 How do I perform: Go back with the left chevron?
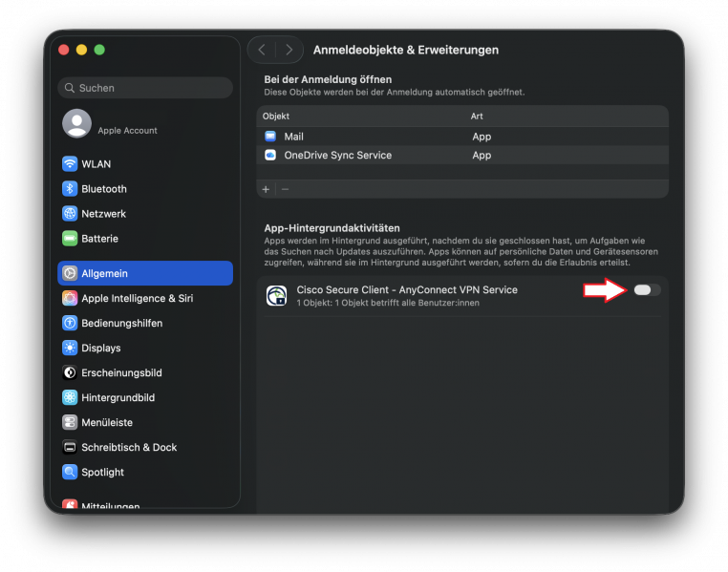[x=262, y=50]
